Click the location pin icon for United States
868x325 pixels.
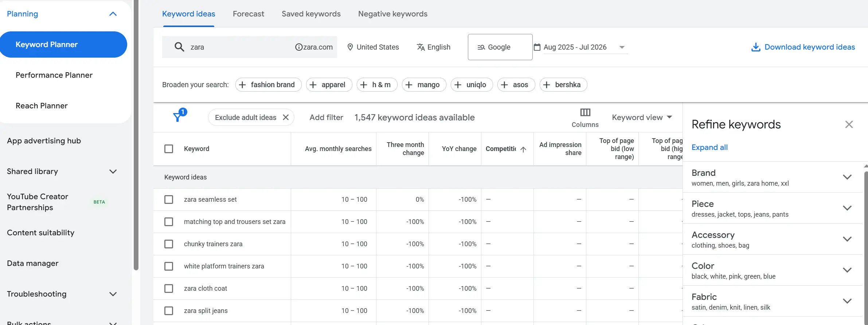tap(350, 47)
